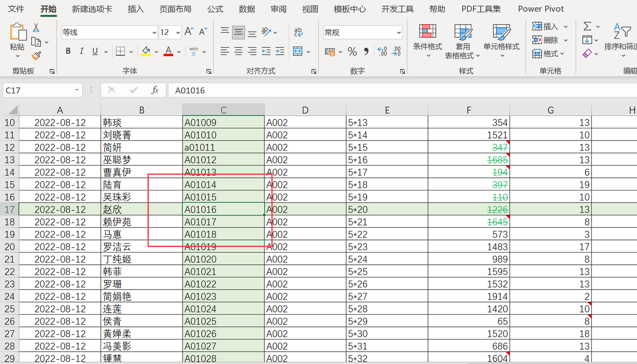This screenshot has width=637, height=364.
Task: Click the decrease indent icon
Action: click(x=266, y=51)
